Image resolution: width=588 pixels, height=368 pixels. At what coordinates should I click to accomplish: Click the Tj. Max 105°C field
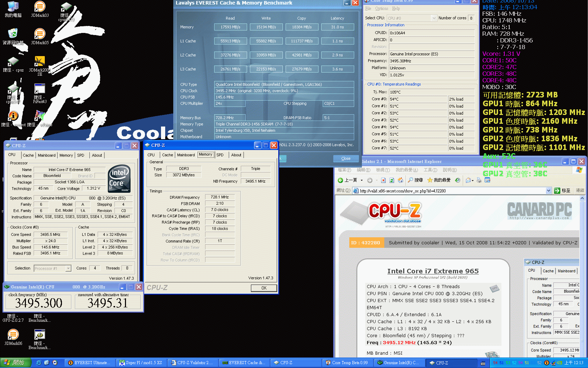point(432,92)
